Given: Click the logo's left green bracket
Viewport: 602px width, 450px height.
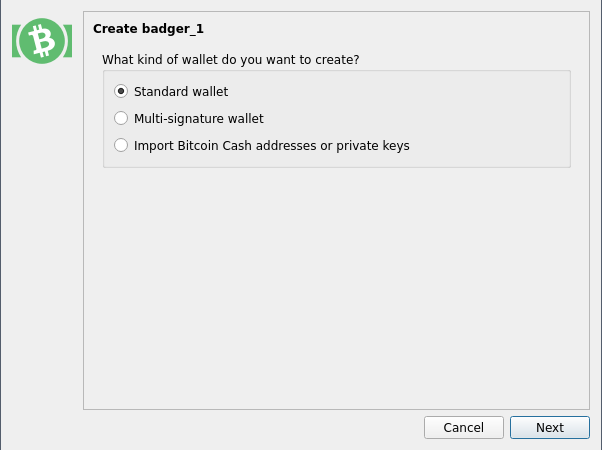Looking at the screenshot, I should pos(16,41).
